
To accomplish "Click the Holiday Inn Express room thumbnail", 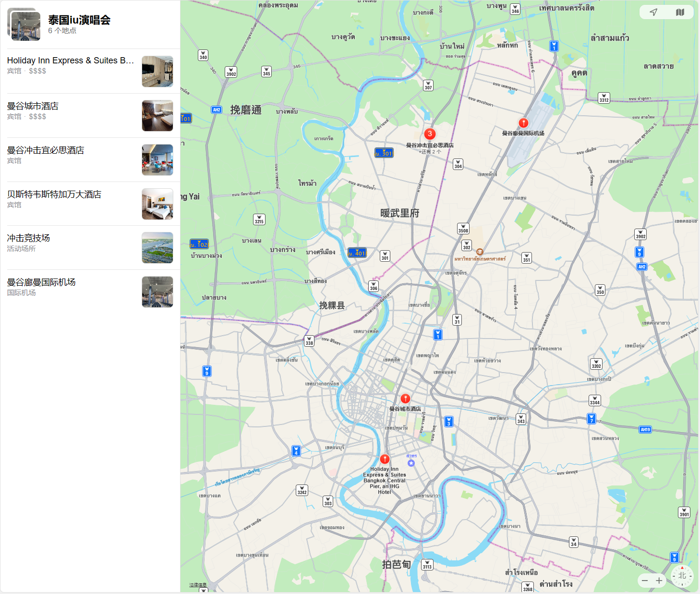I will coord(157,71).
